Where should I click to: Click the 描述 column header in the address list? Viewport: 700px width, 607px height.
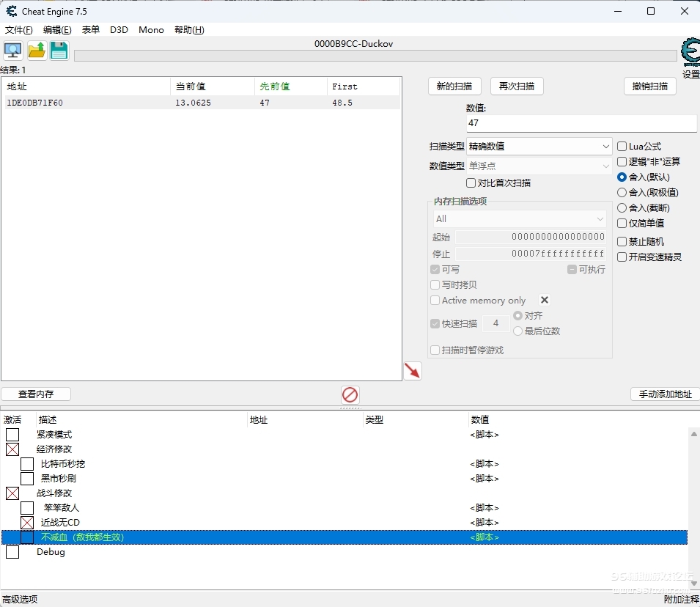coord(141,420)
